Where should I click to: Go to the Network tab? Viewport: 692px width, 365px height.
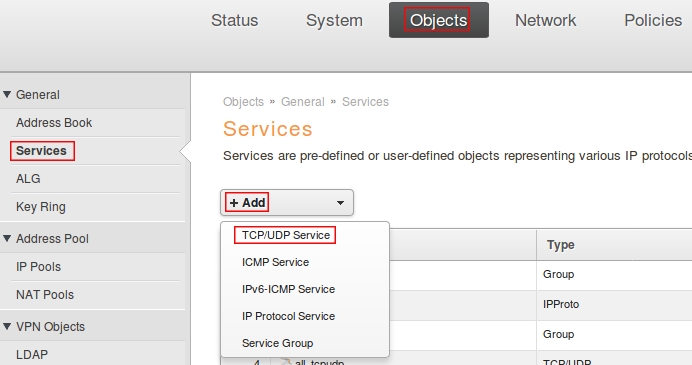click(545, 20)
